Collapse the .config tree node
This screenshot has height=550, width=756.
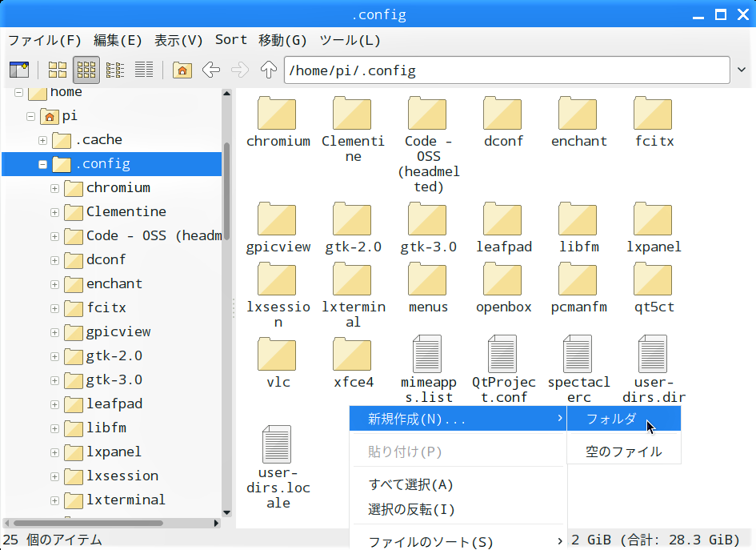point(43,164)
